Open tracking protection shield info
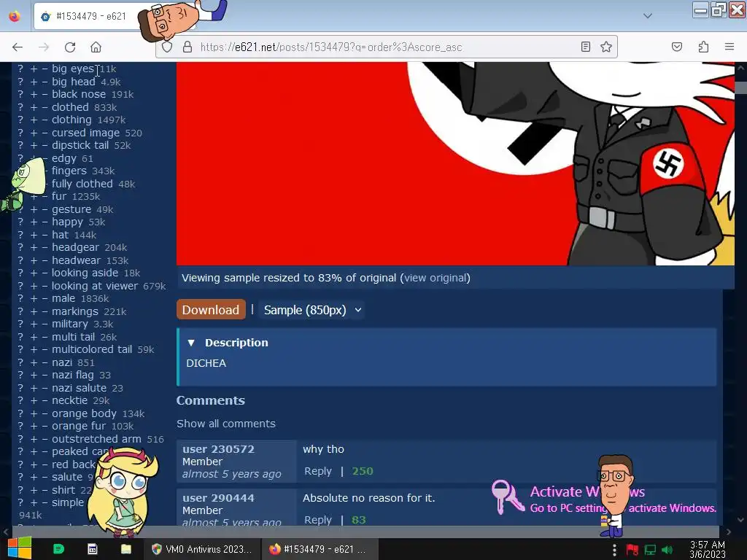The height and width of the screenshot is (560, 747). 167,47
